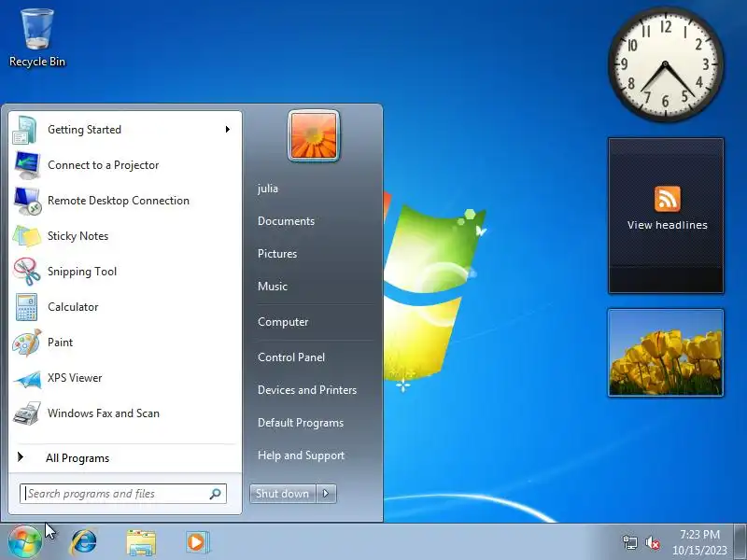Open Documents from the Start menu
Image resolution: width=747 pixels, height=560 pixels.
tap(286, 221)
